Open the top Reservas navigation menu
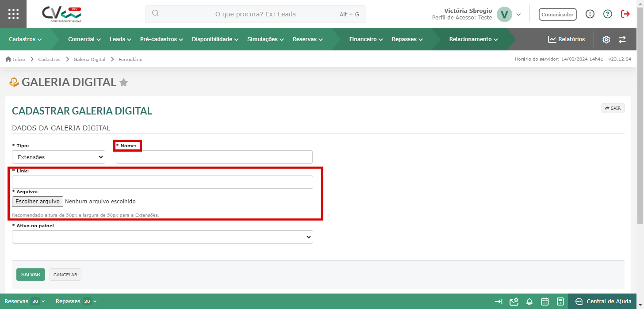The height and width of the screenshot is (309, 644). click(x=307, y=39)
